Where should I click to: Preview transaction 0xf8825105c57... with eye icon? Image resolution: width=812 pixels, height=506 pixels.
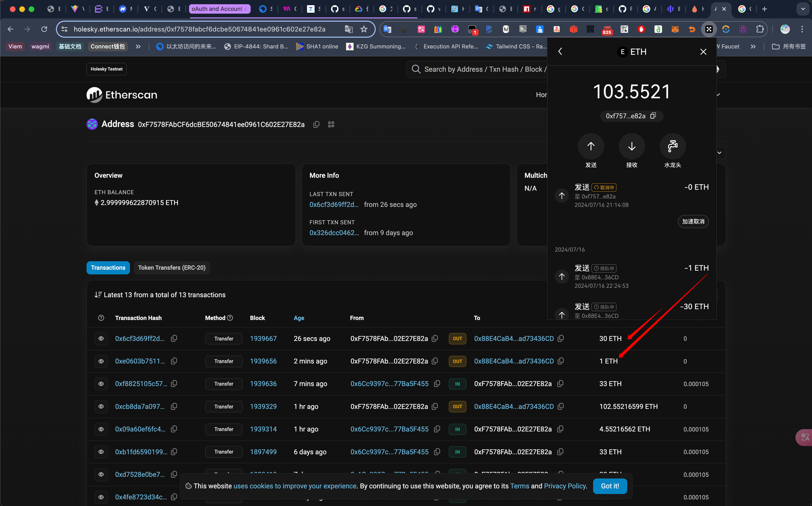click(x=101, y=383)
